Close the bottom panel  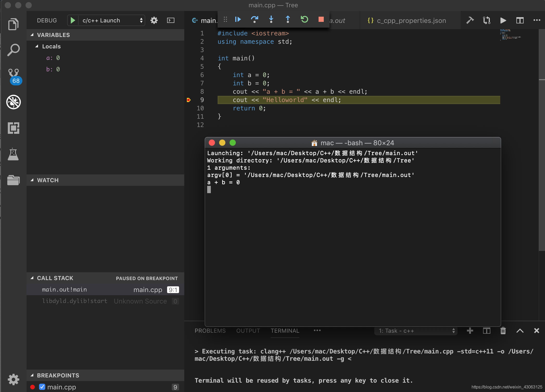click(536, 331)
